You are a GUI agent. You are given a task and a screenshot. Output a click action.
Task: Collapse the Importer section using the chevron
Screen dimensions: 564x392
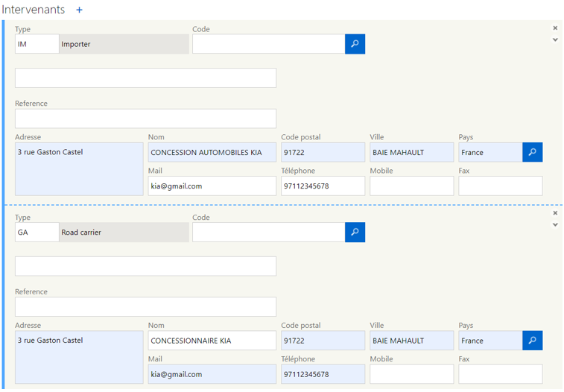(x=555, y=39)
